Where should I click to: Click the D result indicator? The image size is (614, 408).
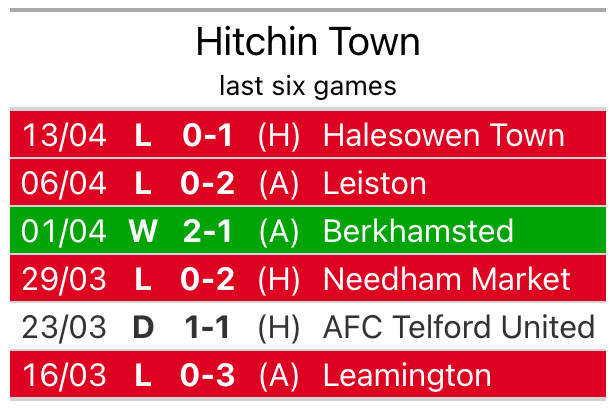[143, 327]
